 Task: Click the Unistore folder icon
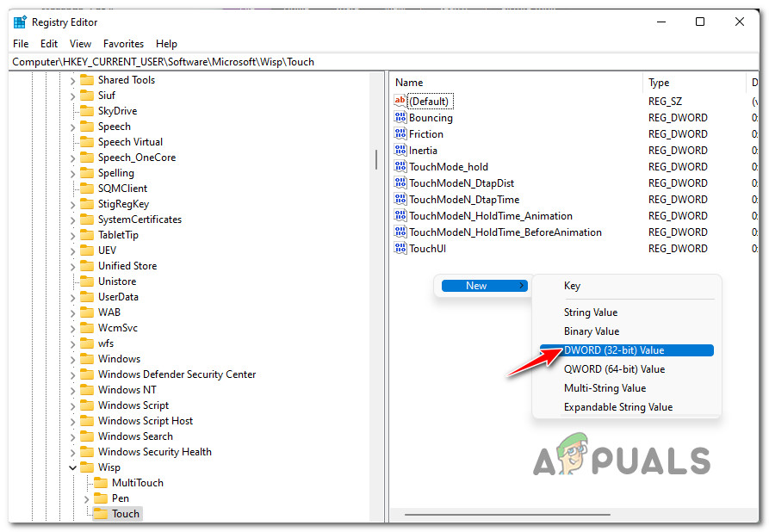[87, 281]
